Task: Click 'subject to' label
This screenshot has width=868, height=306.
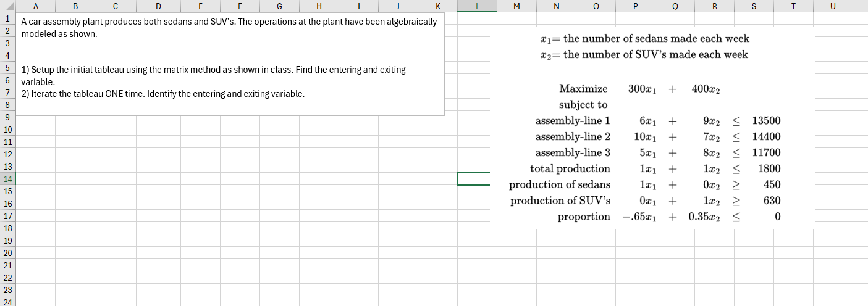Action: (x=583, y=105)
